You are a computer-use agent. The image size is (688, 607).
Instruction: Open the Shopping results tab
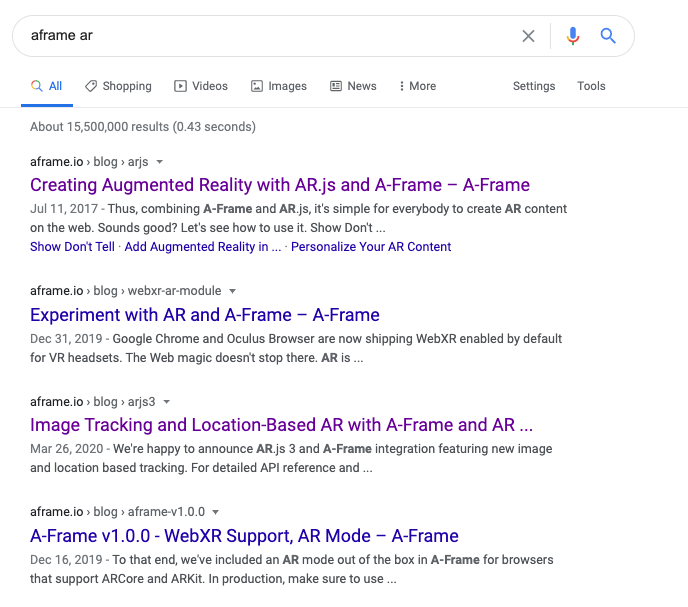pyautogui.click(x=118, y=86)
